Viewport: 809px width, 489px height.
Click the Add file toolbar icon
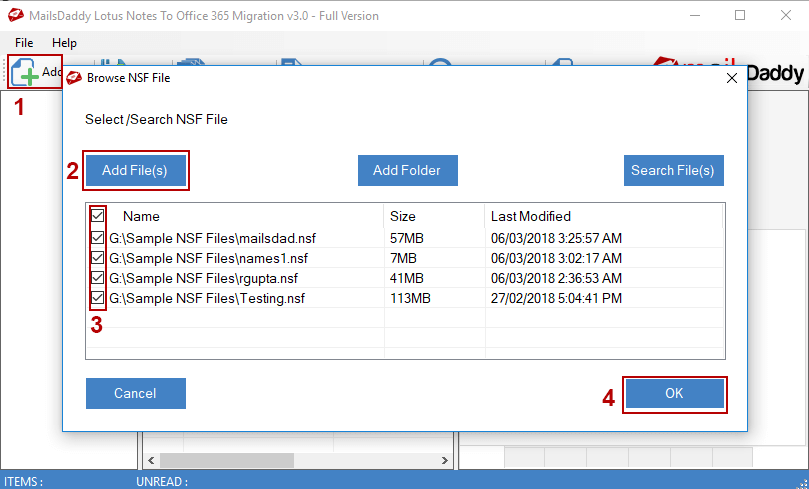click(25, 72)
